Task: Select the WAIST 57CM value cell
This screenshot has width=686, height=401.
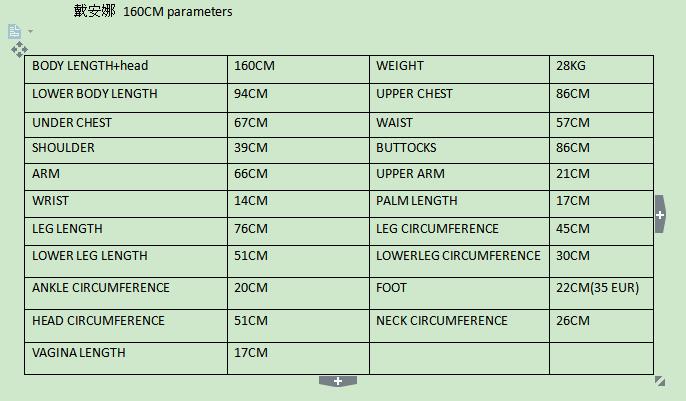Action: (601, 125)
